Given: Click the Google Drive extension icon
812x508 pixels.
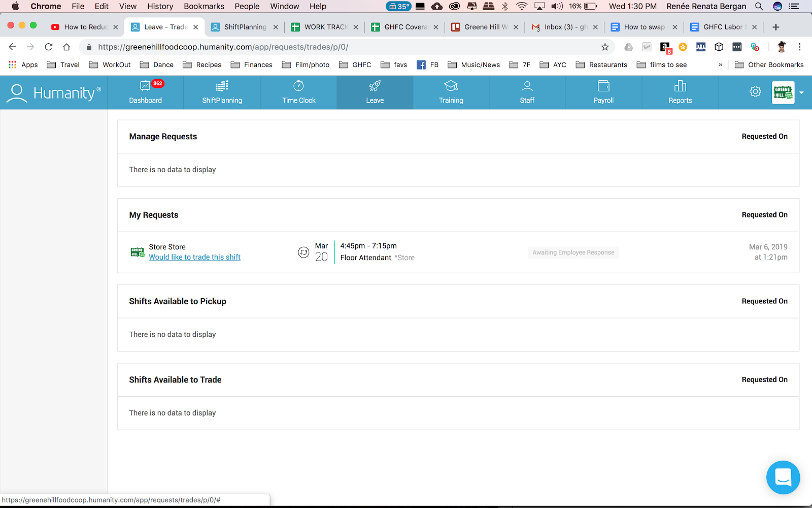Looking at the screenshot, I should click(x=628, y=47).
